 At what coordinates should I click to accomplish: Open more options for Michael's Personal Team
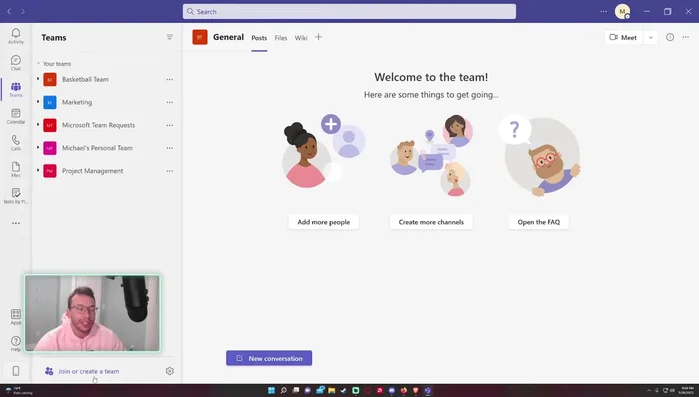click(x=169, y=148)
